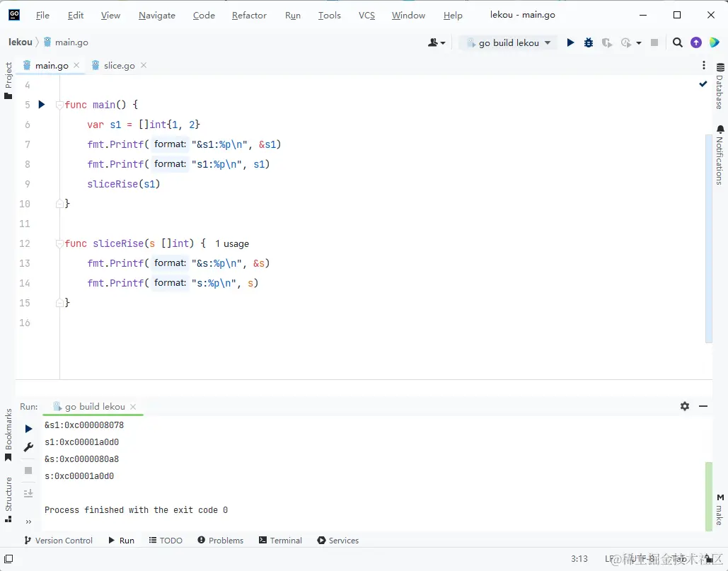The width and height of the screenshot is (728, 571).
Task: Expand the go build lekou run configuration selector
Action: (509, 42)
